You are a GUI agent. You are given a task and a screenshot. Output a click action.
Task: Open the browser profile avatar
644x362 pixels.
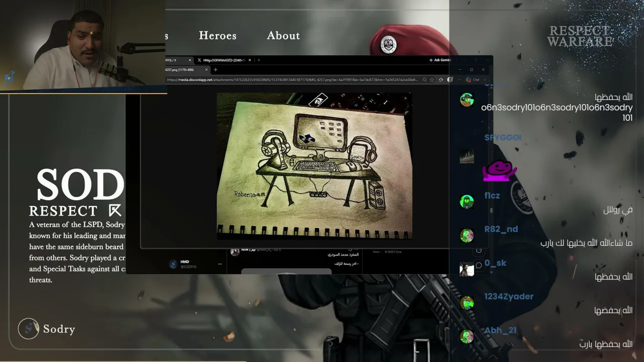(450, 79)
